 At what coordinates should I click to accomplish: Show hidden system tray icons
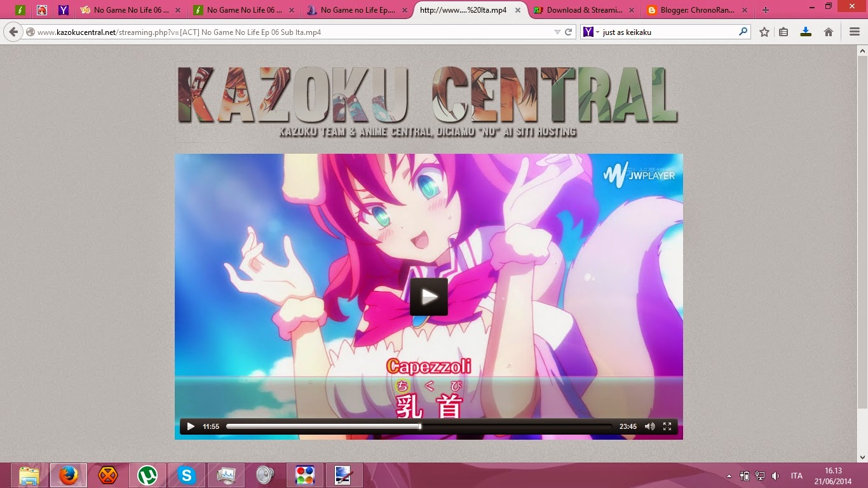729,476
